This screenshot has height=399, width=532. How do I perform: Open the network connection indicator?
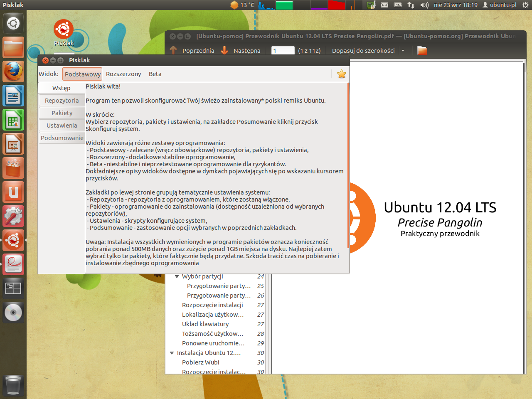click(411, 5)
